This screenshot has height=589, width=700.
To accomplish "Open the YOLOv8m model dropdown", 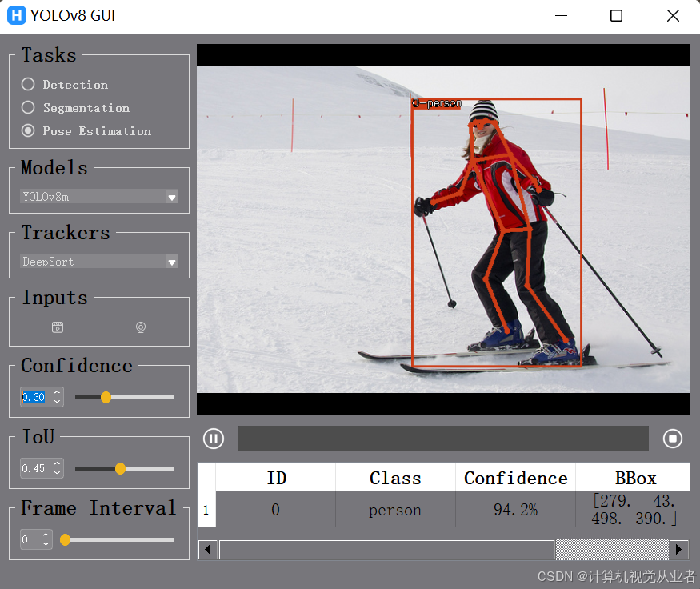I will [99, 197].
